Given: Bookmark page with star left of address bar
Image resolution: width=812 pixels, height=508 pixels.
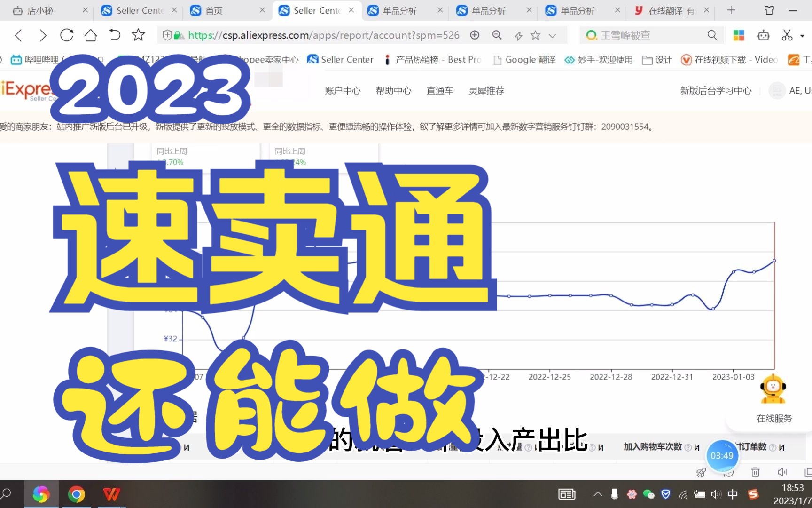Looking at the screenshot, I should [138, 35].
